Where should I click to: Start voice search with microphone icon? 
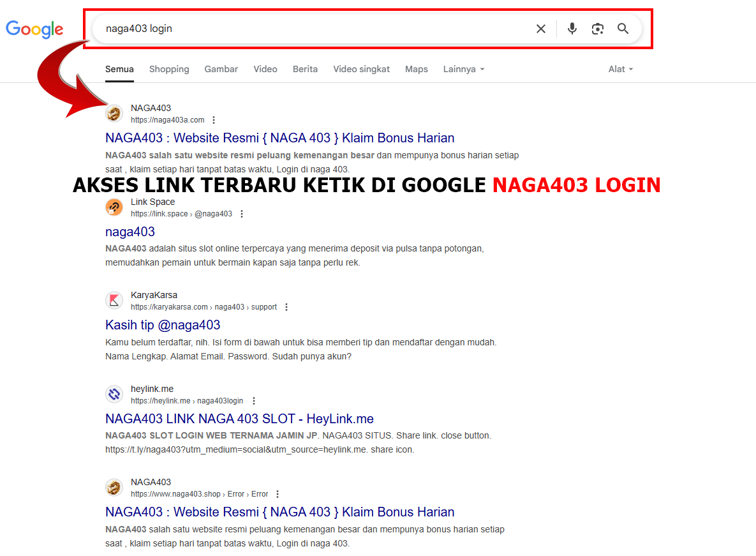coord(572,29)
